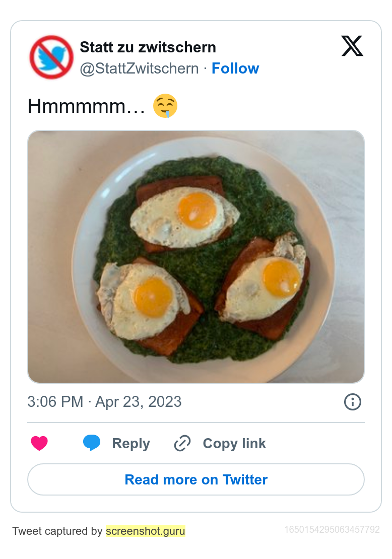Open the 3:06 PM Apr 23, 2023 timestamp
The height and width of the screenshot is (559, 392).
[104, 402]
